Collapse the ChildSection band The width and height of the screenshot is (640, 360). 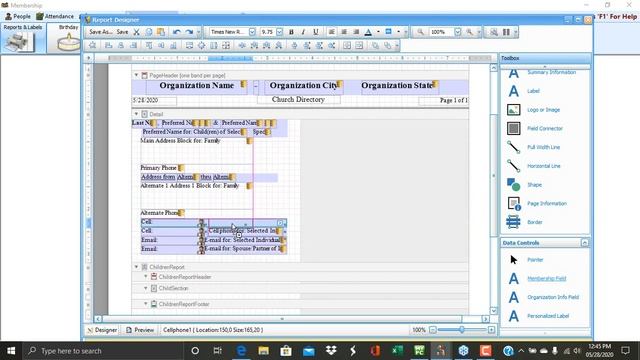(146, 288)
